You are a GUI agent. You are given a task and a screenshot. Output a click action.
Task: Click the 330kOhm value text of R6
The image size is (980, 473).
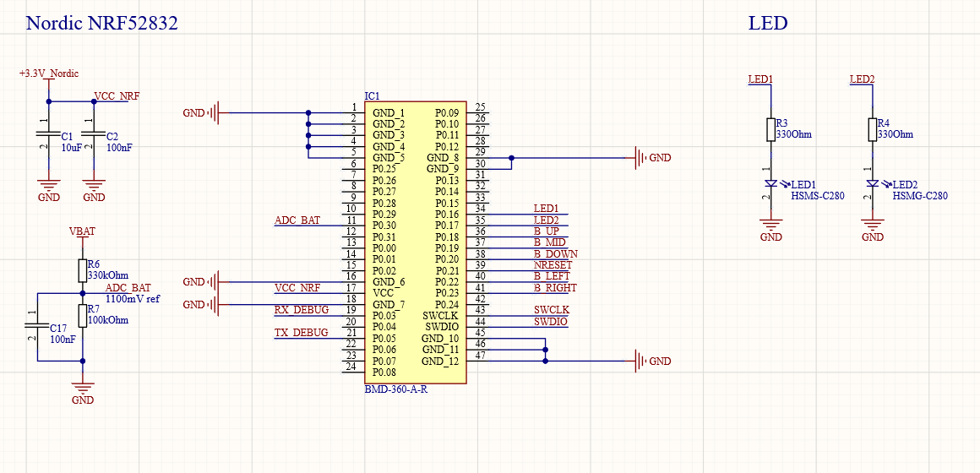108,275
